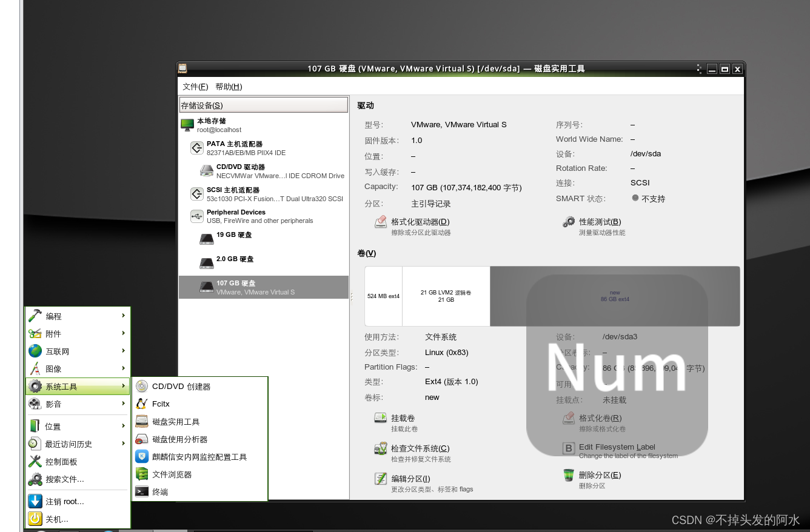The image size is (810, 532).
Task: Click 格式化驱动器(D) icon
Action: pyautogui.click(x=381, y=222)
